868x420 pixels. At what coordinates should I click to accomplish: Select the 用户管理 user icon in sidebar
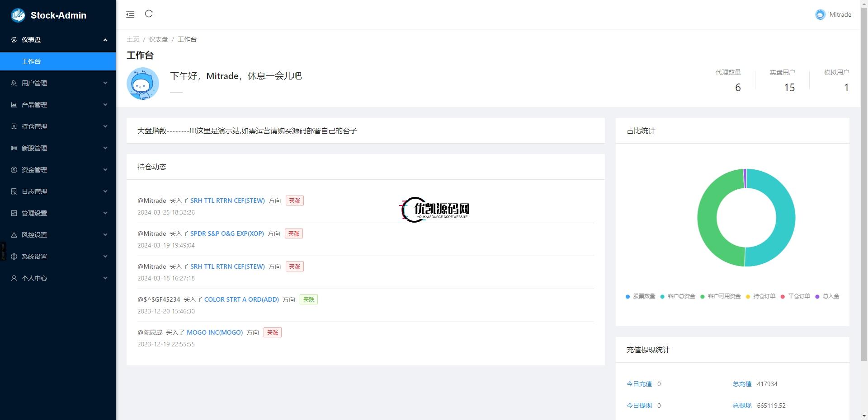(14, 83)
